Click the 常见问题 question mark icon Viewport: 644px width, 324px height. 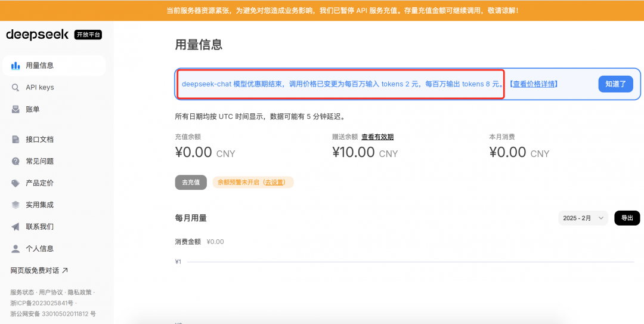click(x=16, y=161)
